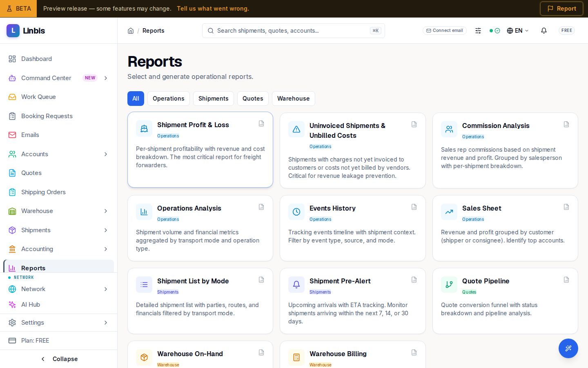Click the Events History clock icon
This screenshot has width=588, height=368.
(x=296, y=212)
